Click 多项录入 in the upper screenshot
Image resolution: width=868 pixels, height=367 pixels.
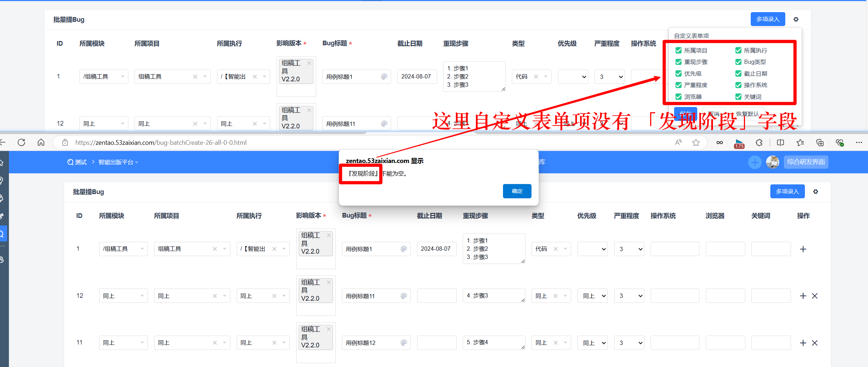(768, 19)
